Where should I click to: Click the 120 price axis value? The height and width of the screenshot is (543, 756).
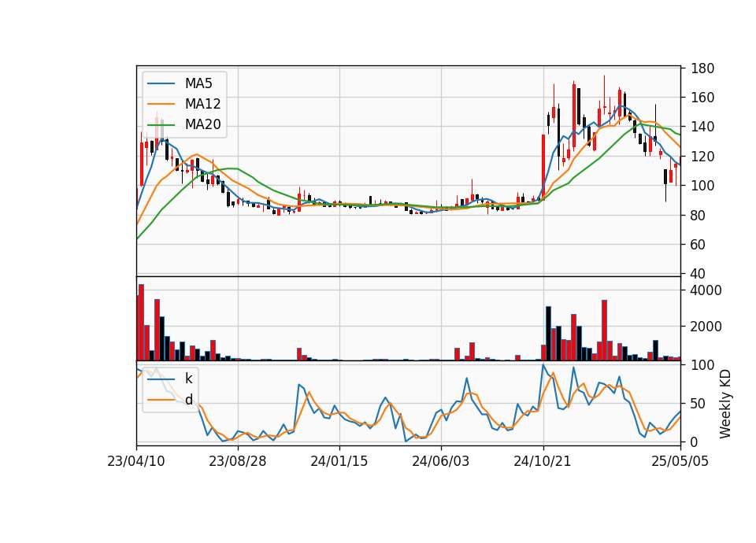702,157
